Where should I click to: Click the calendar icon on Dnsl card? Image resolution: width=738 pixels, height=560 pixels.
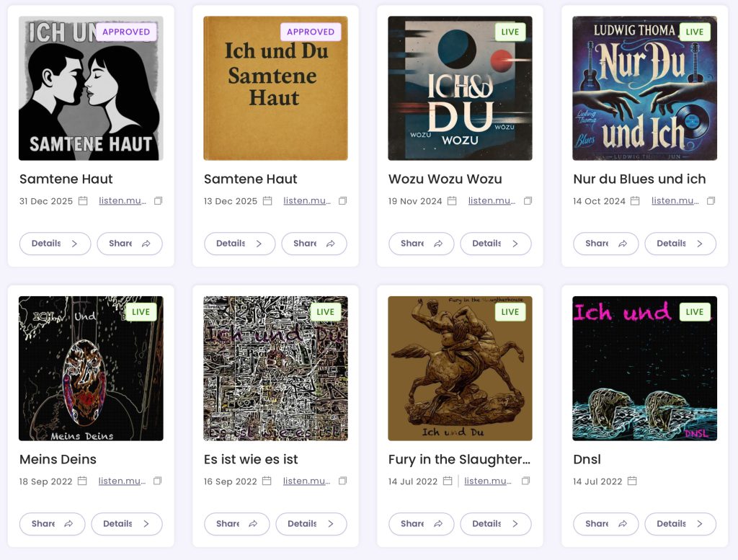(x=632, y=481)
